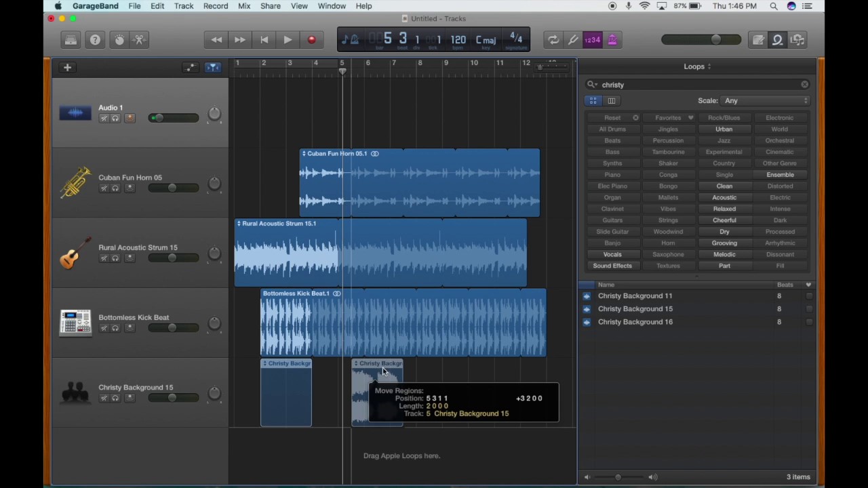
Task: Filter loops by Favorites
Action: [x=668, y=118]
